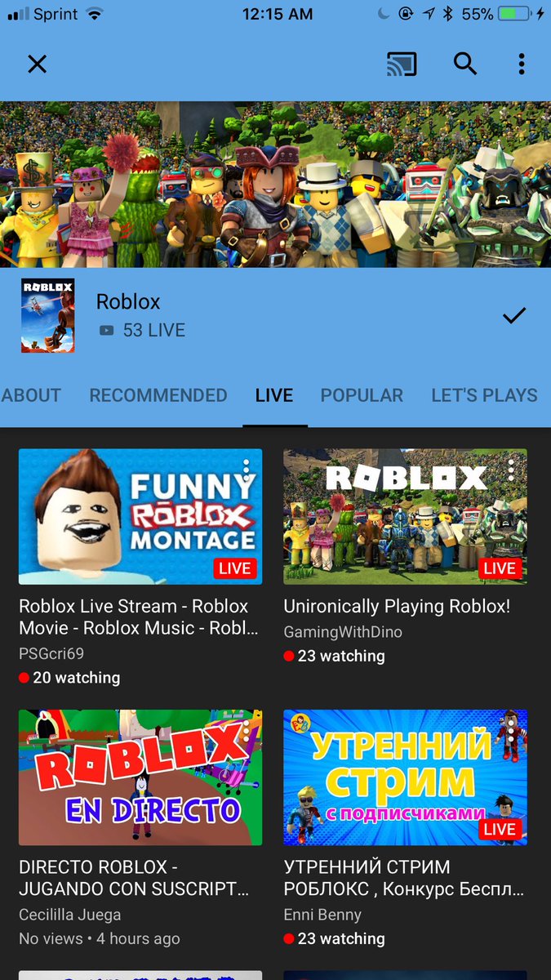Tap the video icon beside 53 LIVE
The width and height of the screenshot is (551, 980).
click(x=106, y=331)
